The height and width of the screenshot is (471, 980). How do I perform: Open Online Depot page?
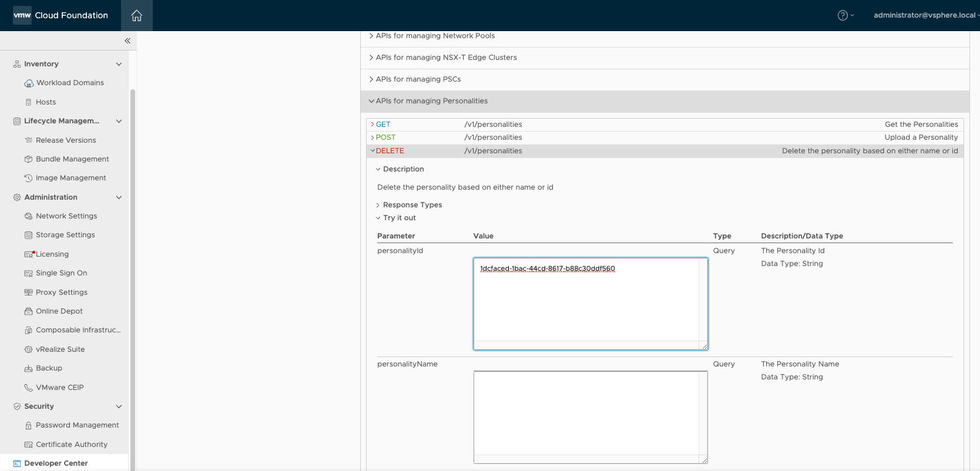point(59,311)
